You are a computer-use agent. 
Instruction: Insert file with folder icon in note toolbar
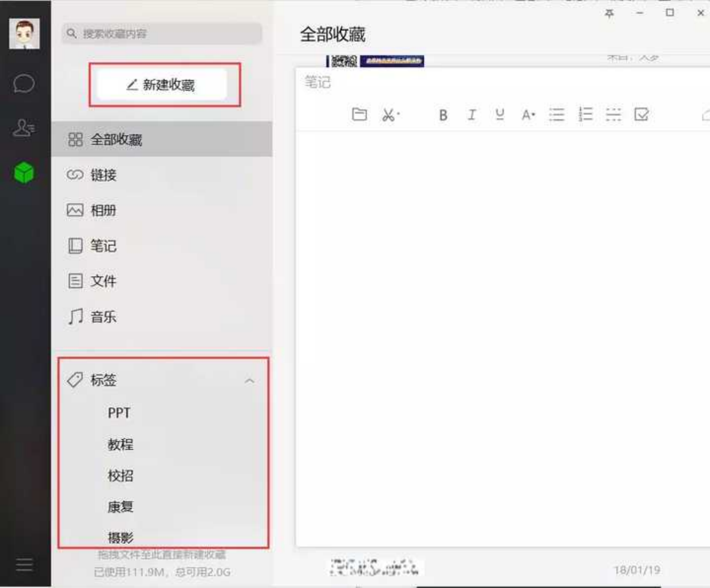(359, 114)
